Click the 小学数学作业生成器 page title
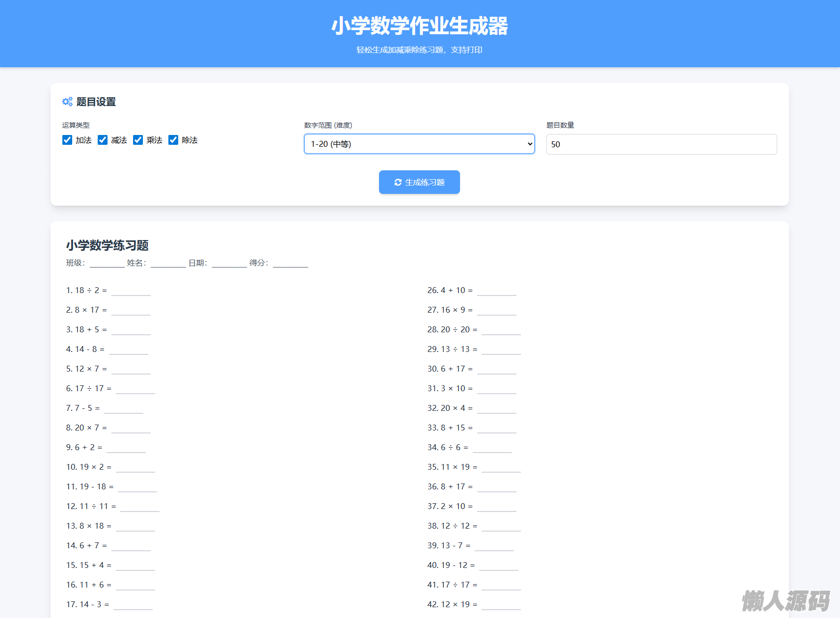Image resolution: width=840 pixels, height=618 pixels. [x=419, y=26]
